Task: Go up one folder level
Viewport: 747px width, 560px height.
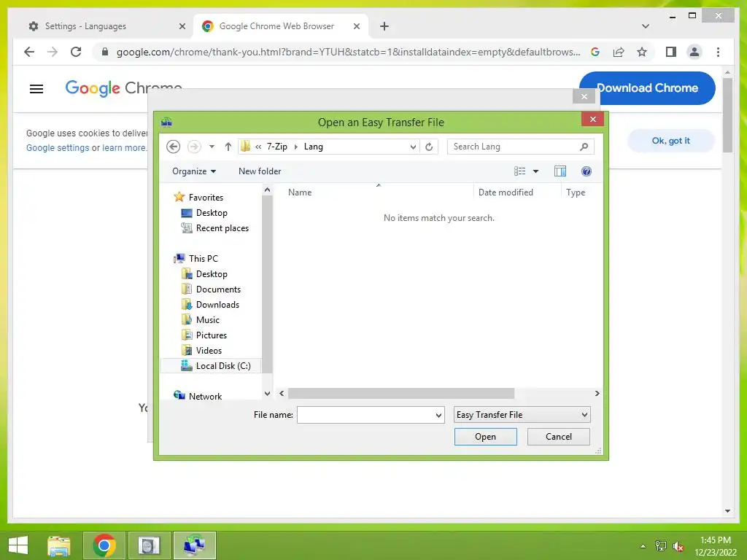Action: pos(228,147)
